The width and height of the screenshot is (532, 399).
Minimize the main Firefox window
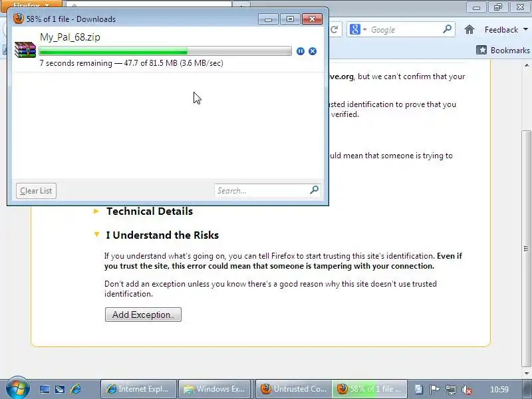(476, 7)
